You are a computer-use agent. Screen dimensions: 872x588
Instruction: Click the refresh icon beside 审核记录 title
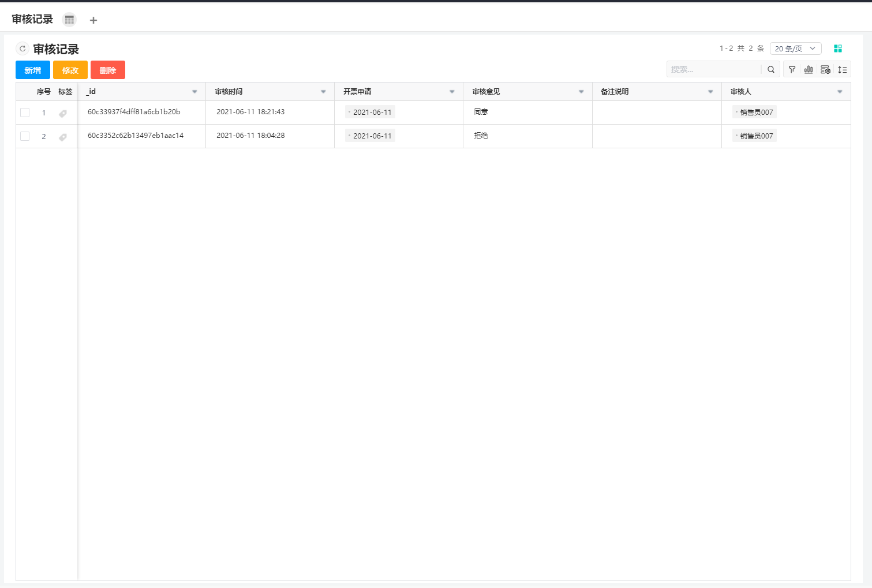coord(23,48)
